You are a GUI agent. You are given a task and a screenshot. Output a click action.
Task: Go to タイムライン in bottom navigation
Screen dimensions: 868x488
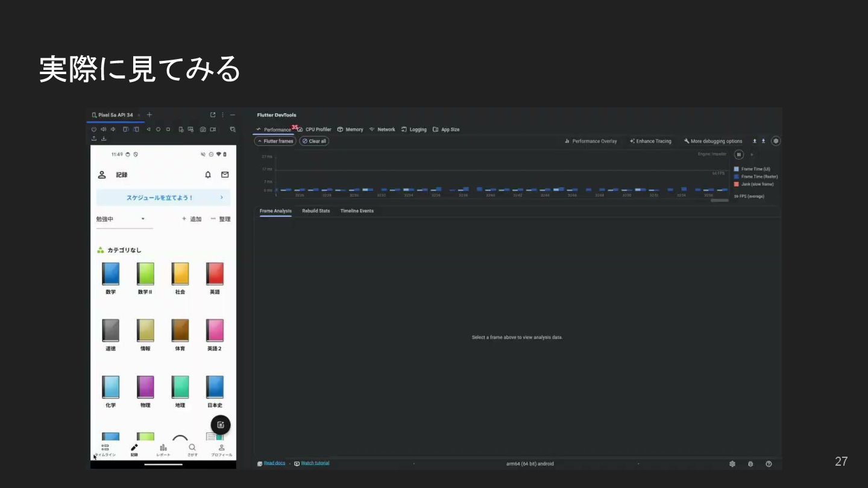click(x=105, y=450)
